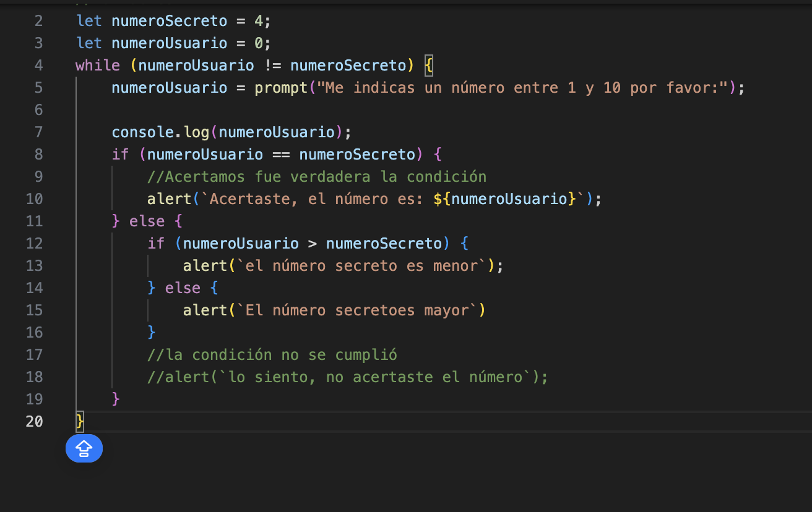The image size is (812, 512).
Task: Click the closing brace on line 19
Action: pyautogui.click(x=116, y=399)
